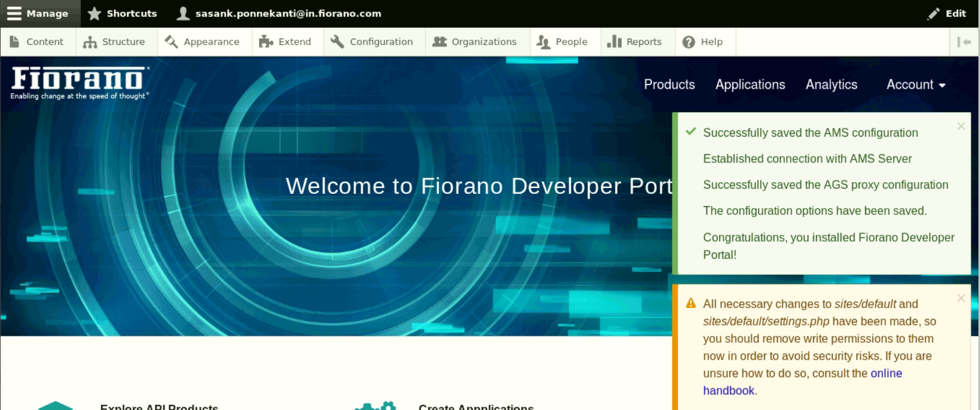
Task: Open the Analytics page link
Action: pos(831,85)
